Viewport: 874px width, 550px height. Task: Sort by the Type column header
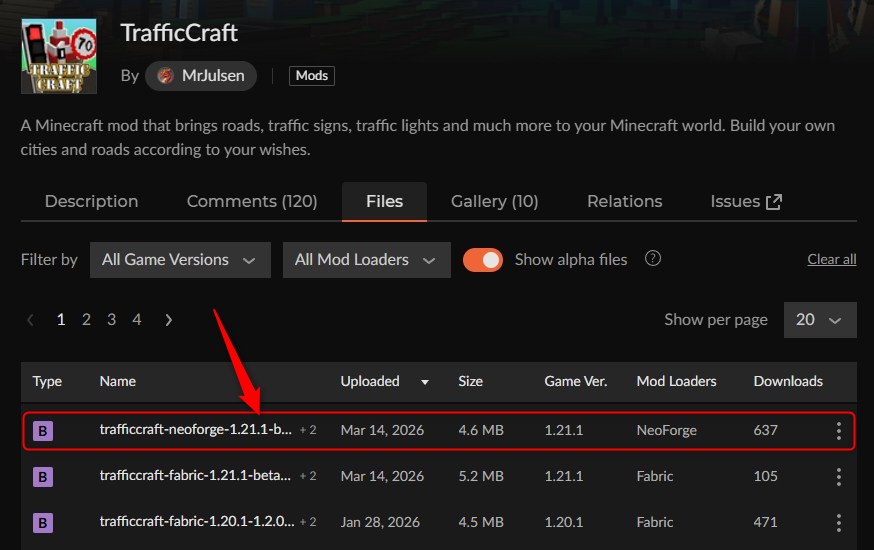click(x=47, y=381)
